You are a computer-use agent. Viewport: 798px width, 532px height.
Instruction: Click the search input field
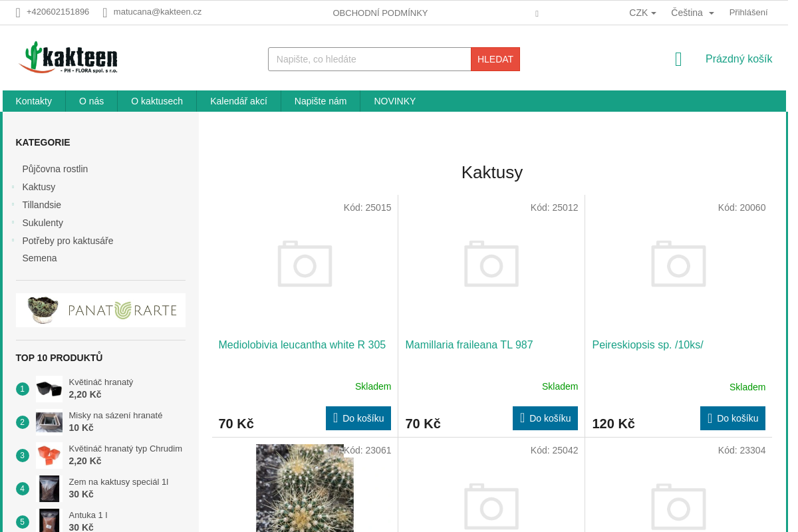coord(369,59)
